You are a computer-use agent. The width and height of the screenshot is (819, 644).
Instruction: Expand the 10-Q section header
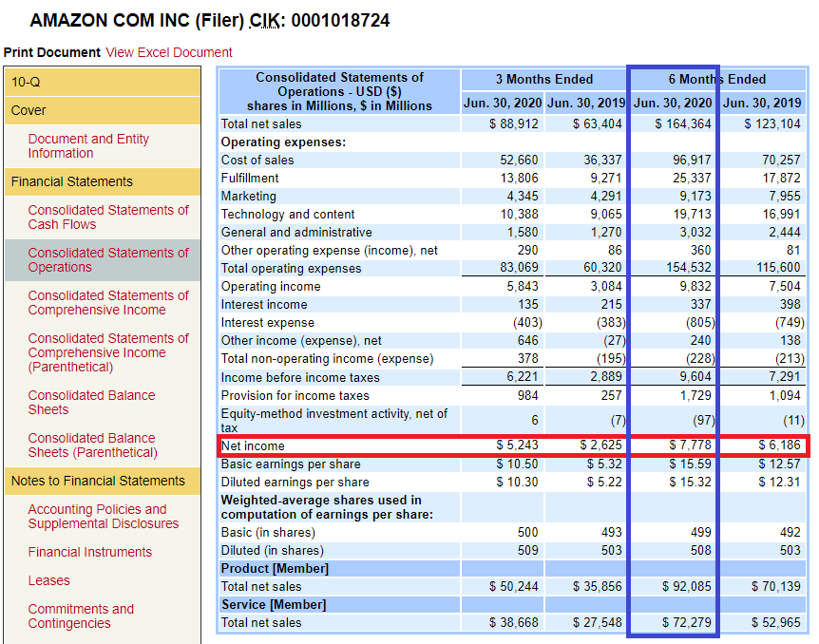(103, 82)
